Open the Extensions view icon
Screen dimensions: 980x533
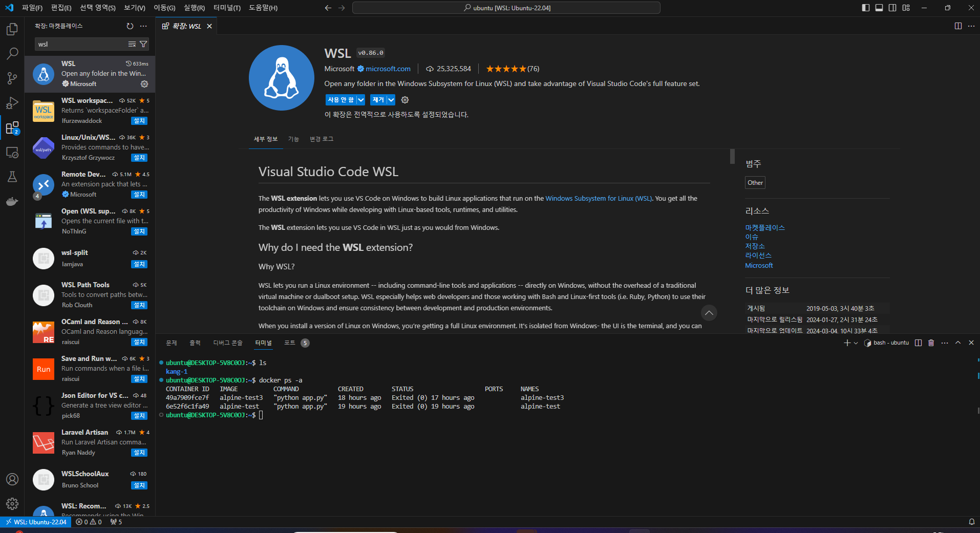(12, 127)
